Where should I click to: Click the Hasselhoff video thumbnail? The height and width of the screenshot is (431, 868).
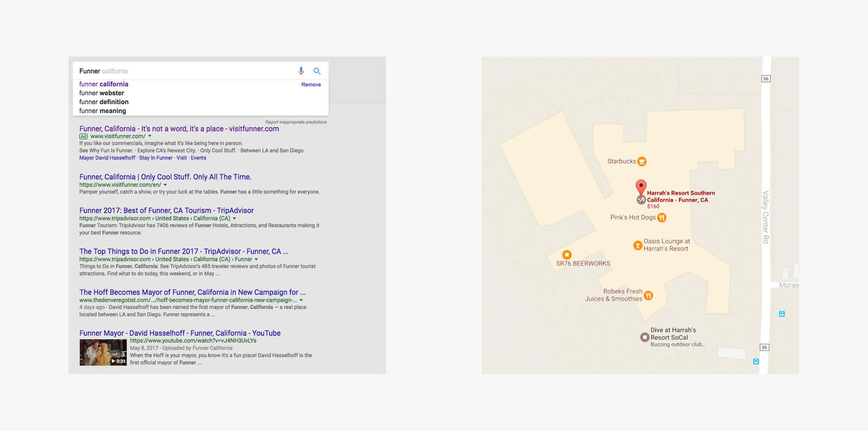pos(103,352)
